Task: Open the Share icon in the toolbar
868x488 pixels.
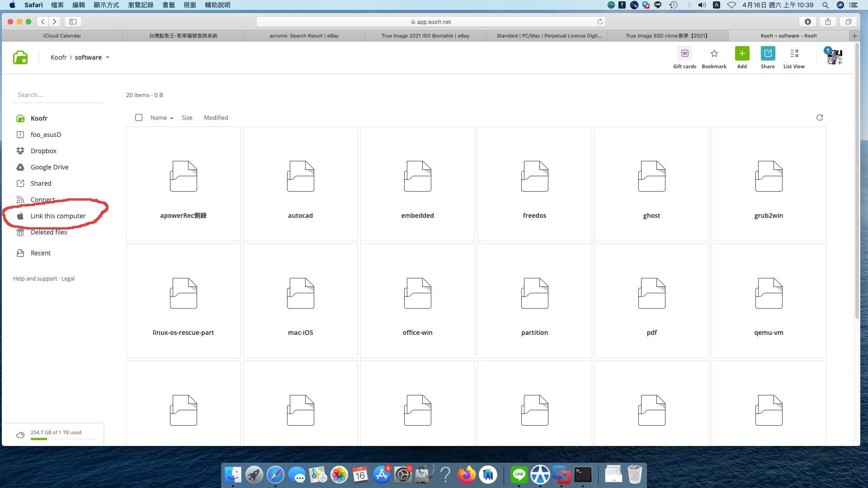Action: [768, 54]
